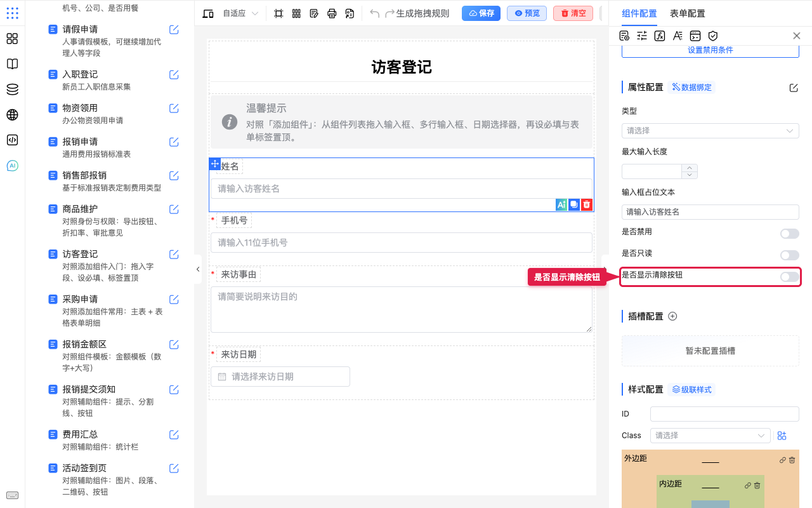The height and width of the screenshot is (508, 812).
Task: Open the Class select dropdown
Action: pos(710,436)
